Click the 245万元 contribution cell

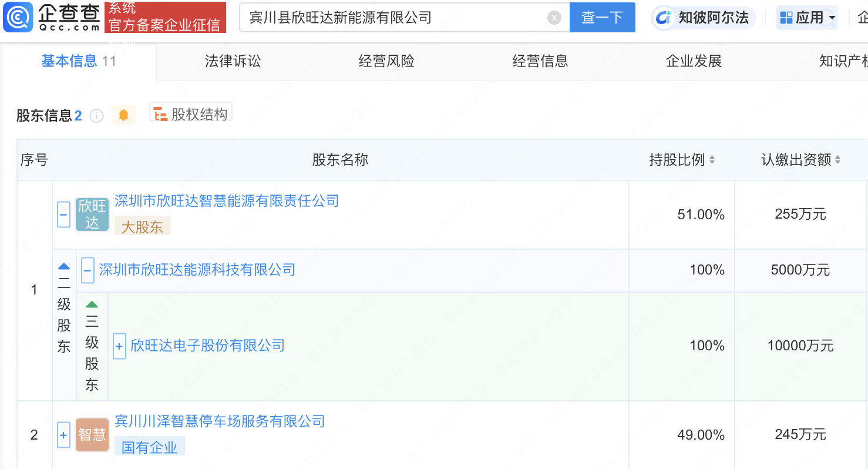[x=800, y=435]
